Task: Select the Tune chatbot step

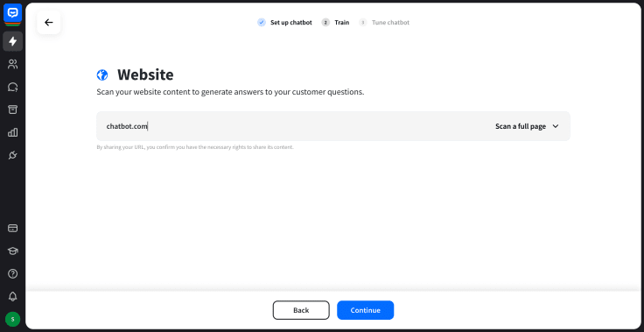Action: click(x=384, y=22)
